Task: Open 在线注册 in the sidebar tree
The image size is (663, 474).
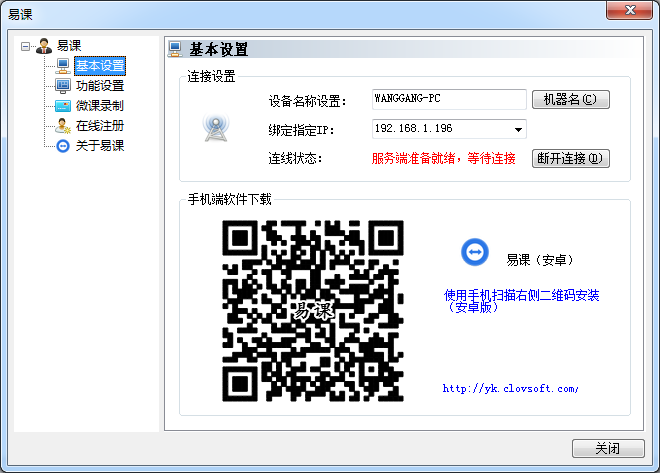Action: [x=100, y=126]
